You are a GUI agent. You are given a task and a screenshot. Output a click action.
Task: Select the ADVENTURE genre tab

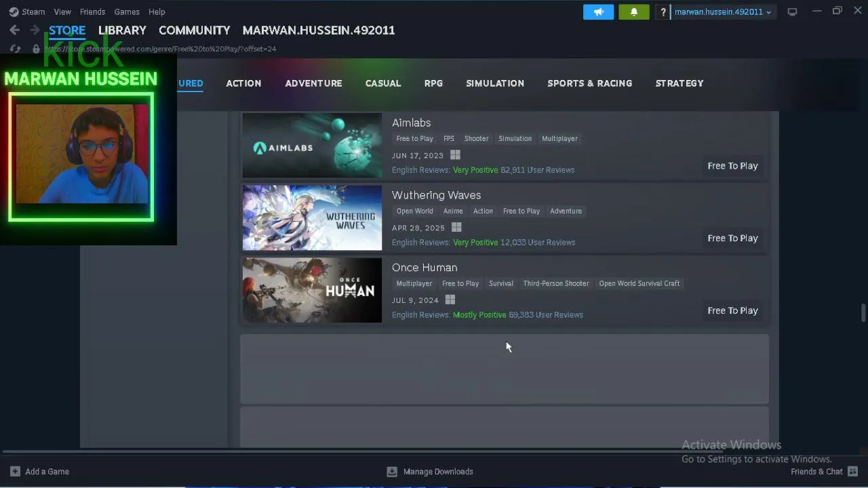click(313, 83)
